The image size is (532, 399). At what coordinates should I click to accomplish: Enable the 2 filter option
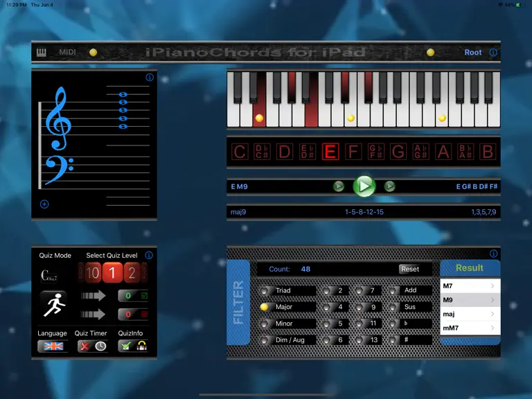(x=335, y=290)
